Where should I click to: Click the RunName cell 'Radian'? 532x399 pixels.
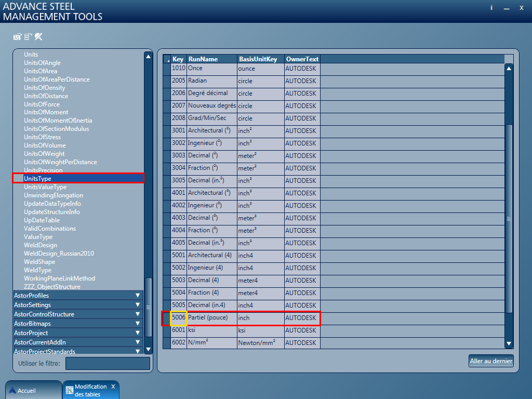coord(212,82)
